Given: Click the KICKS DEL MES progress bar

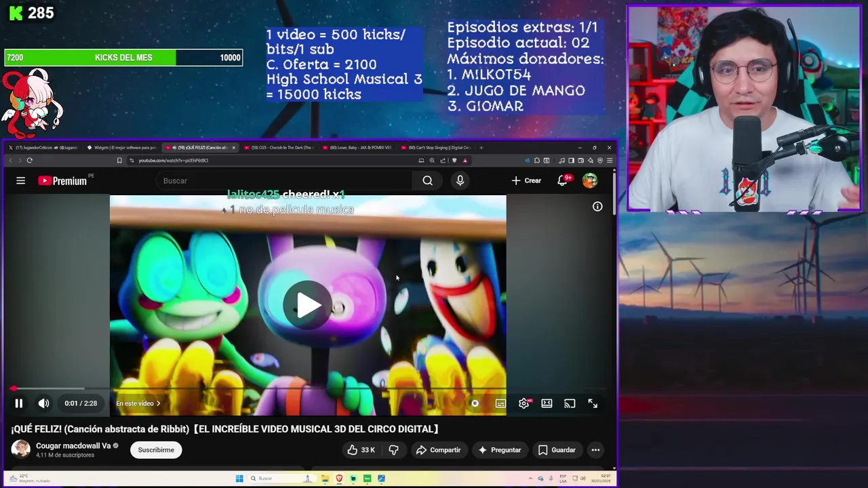Looking at the screenshot, I should (123, 58).
